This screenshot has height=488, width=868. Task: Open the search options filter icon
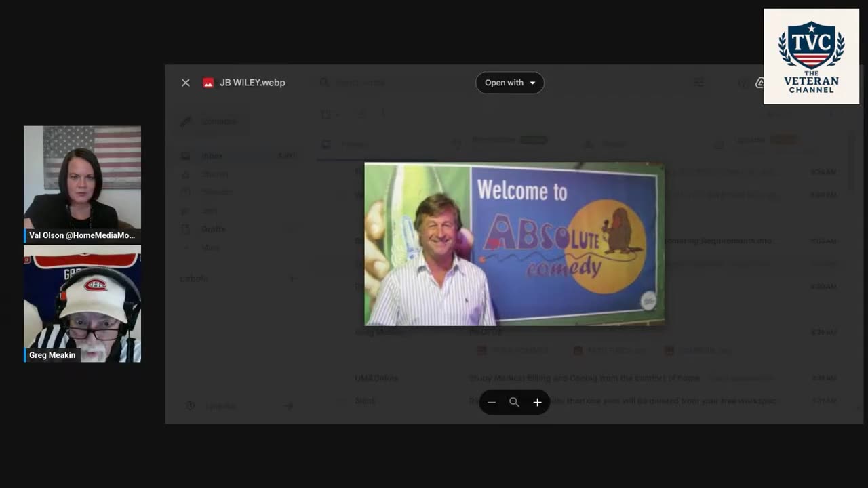[699, 83]
